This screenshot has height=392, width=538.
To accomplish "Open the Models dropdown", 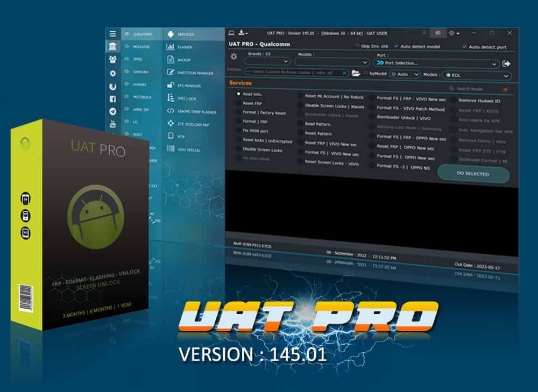I will (x=332, y=62).
